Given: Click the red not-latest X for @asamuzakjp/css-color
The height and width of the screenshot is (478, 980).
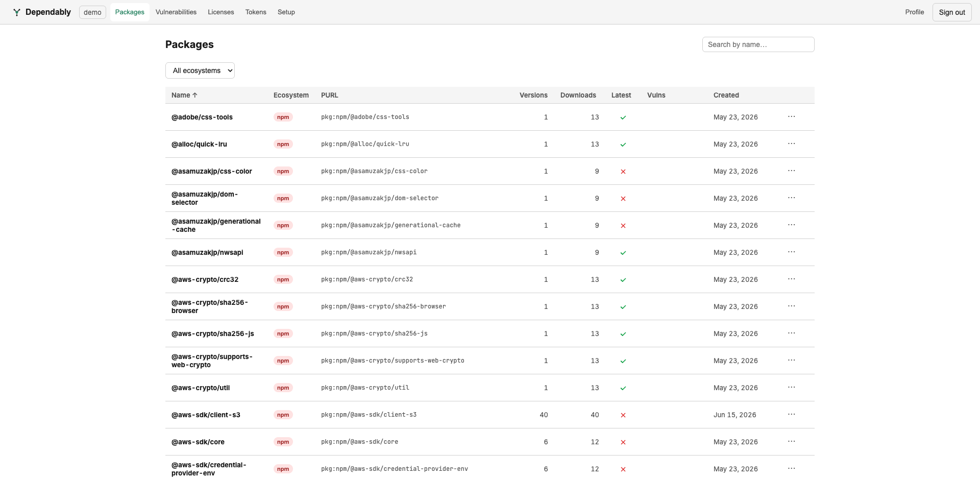Looking at the screenshot, I should click(x=623, y=172).
